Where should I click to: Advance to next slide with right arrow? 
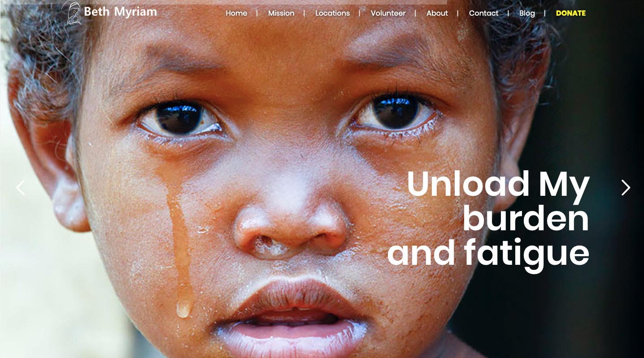[x=626, y=188]
